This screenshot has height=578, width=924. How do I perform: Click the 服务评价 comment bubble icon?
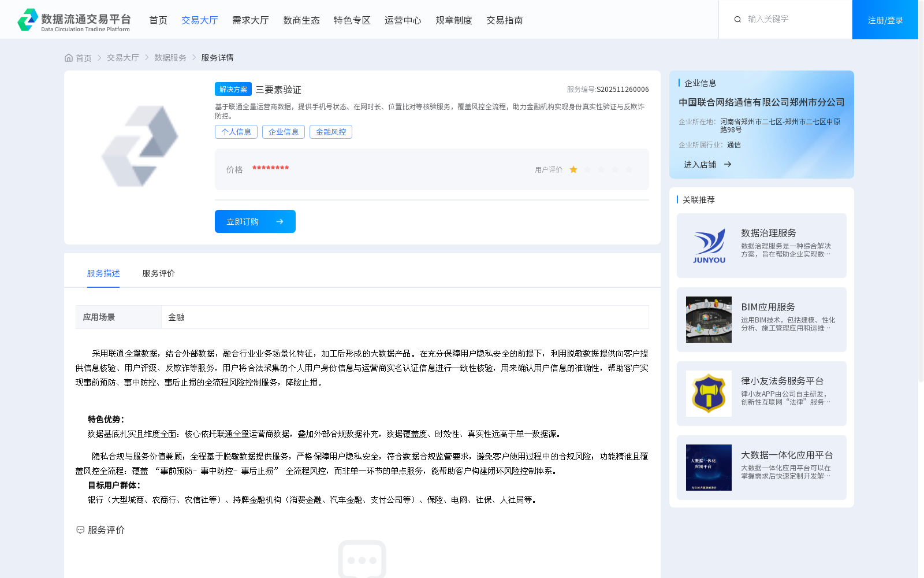coord(80,530)
